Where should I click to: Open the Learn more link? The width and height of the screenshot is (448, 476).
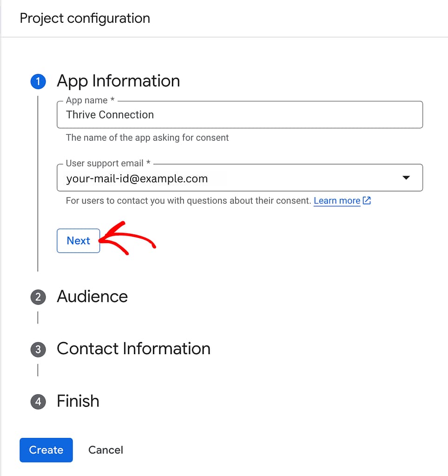click(x=337, y=200)
